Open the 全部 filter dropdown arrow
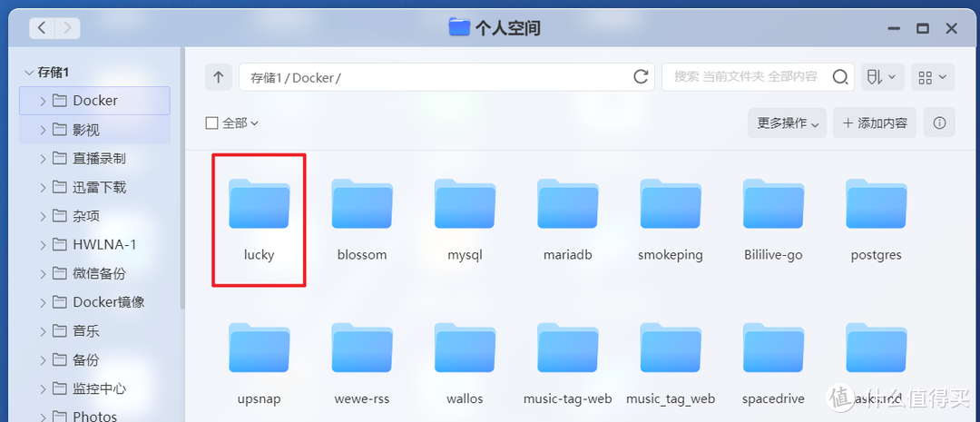This screenshot has width=980, height=422. 254,123
